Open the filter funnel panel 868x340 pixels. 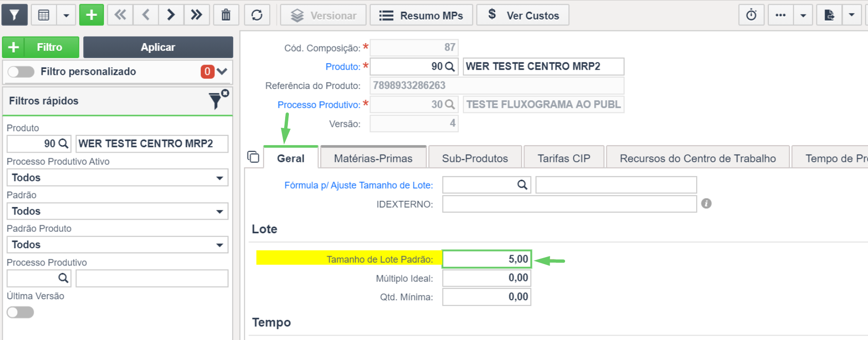pos(15,15)
